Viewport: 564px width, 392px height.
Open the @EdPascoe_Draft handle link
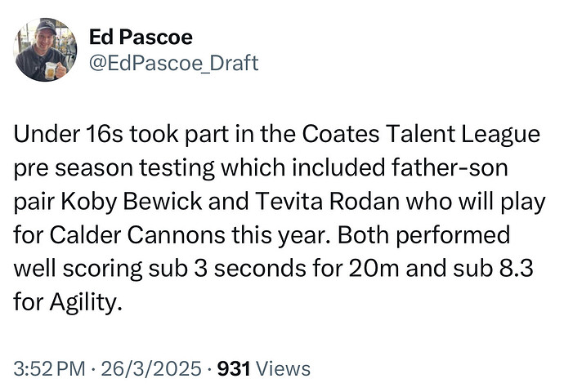pos(173,63)
